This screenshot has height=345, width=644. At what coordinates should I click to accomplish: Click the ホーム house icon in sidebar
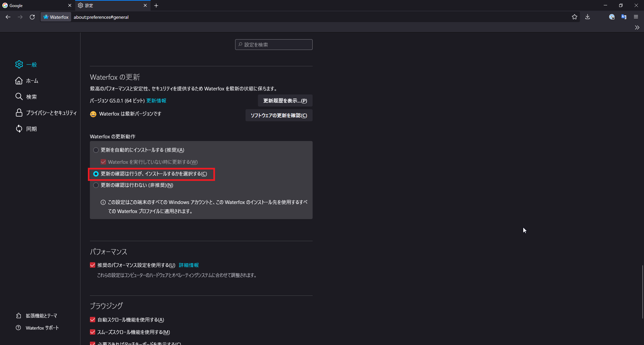19,81
